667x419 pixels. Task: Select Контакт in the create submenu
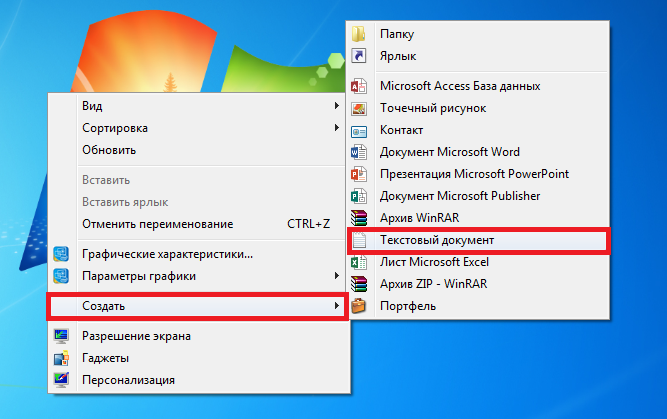(x=478, y=130)
